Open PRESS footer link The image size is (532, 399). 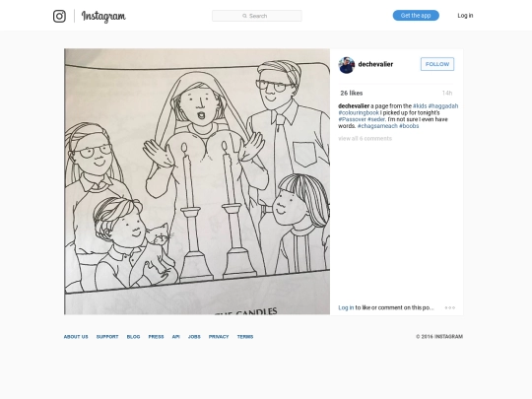tap(156, 337)
